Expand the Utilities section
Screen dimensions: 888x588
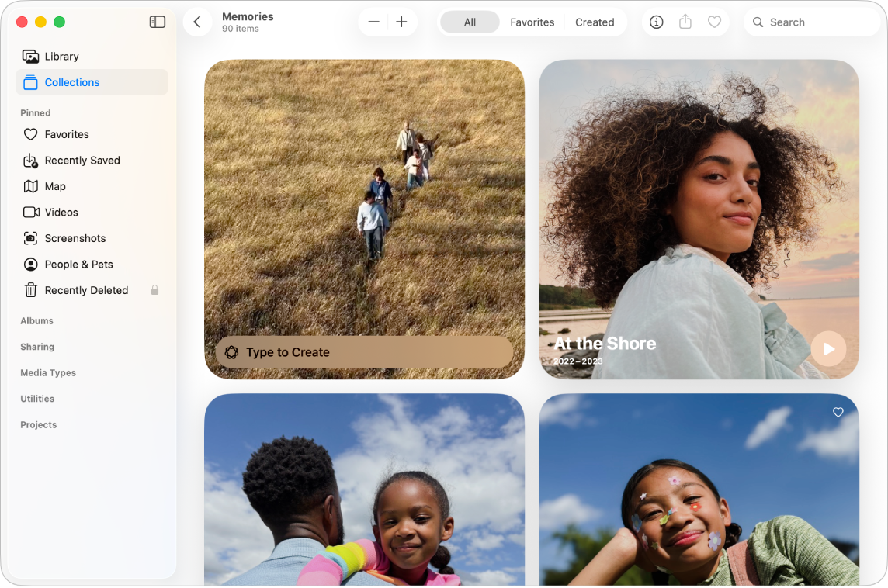click(37, 398)
